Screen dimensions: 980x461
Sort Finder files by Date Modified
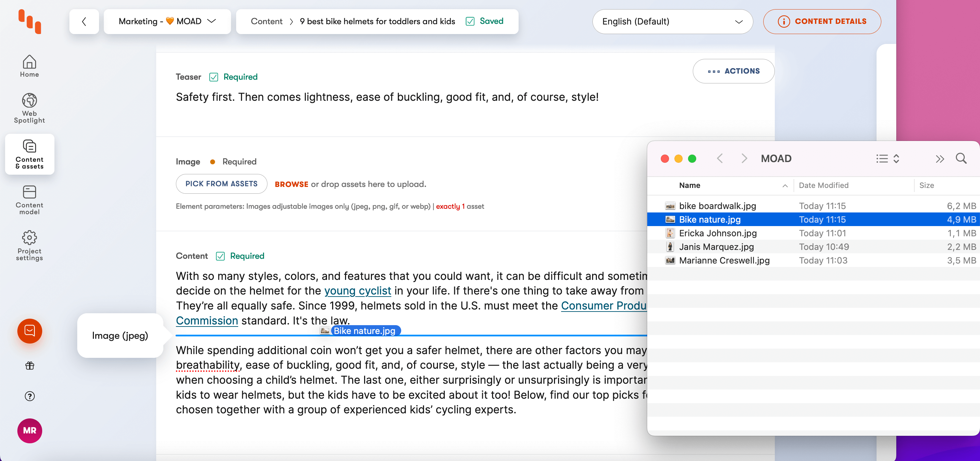coord(823,186)
